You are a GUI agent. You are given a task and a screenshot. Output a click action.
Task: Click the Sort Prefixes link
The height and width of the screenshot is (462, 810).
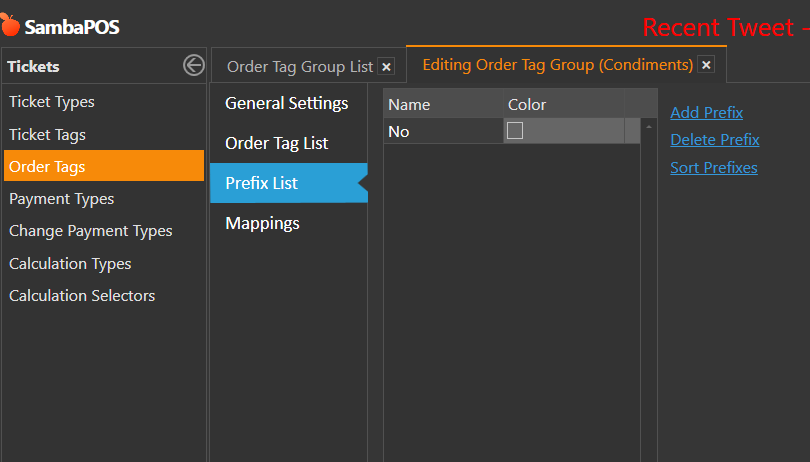713,167
